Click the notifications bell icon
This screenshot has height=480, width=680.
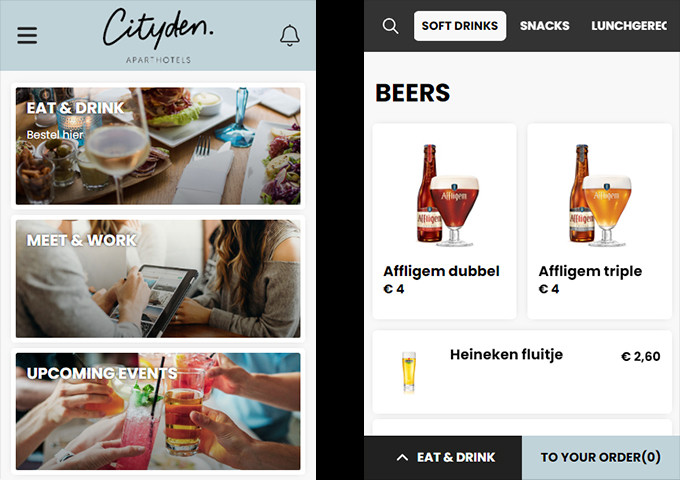pos(290,36)
